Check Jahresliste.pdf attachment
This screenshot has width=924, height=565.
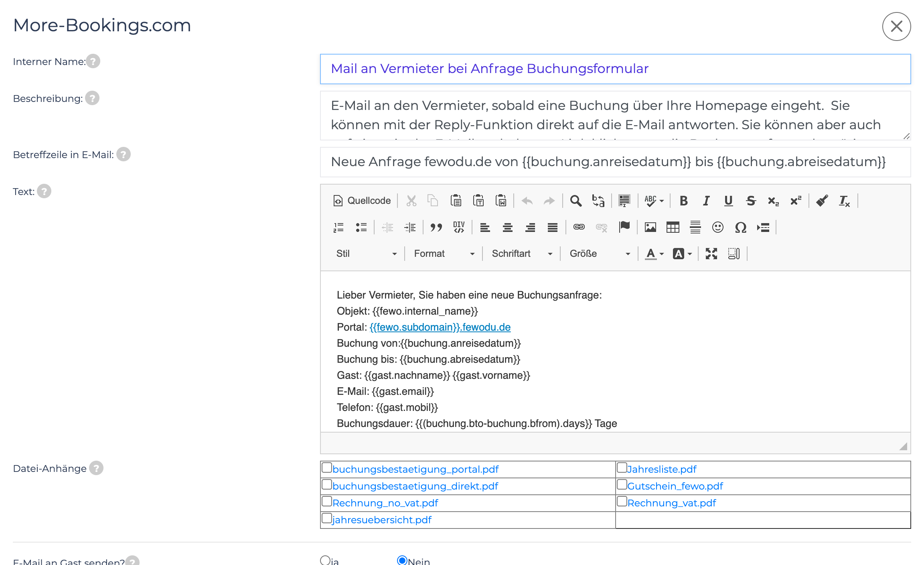[622, 467]
